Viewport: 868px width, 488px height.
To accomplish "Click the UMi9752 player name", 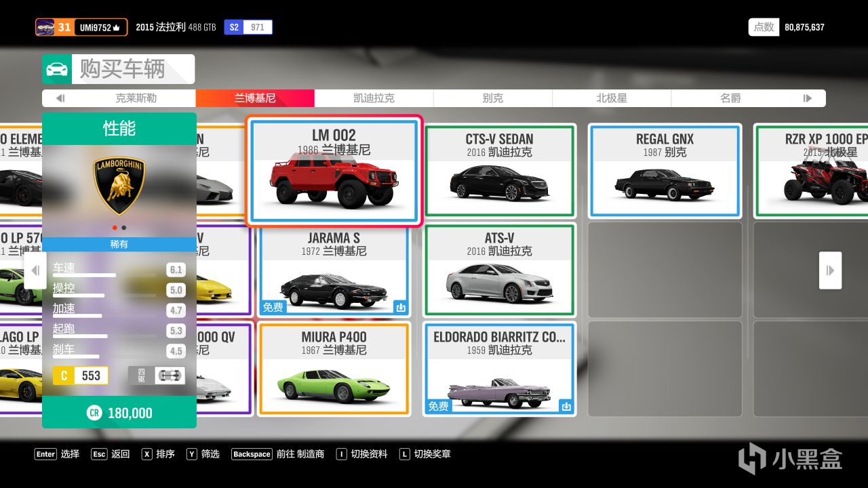I will point(95,28).
